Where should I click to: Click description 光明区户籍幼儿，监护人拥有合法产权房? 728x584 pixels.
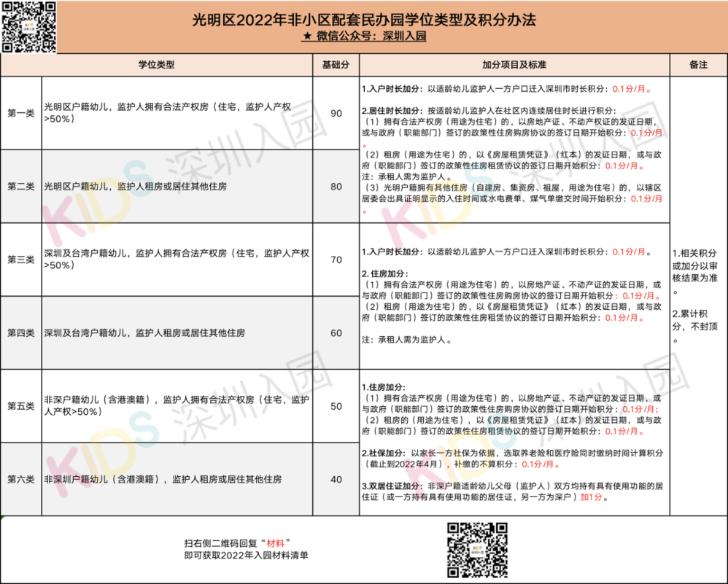point(168,113)
